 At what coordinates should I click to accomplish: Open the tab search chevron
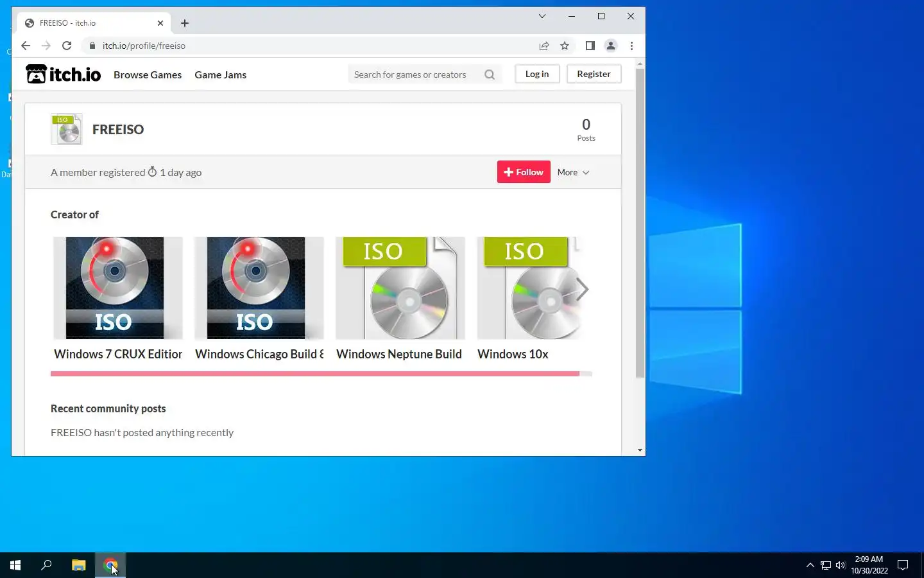point(542,16)
